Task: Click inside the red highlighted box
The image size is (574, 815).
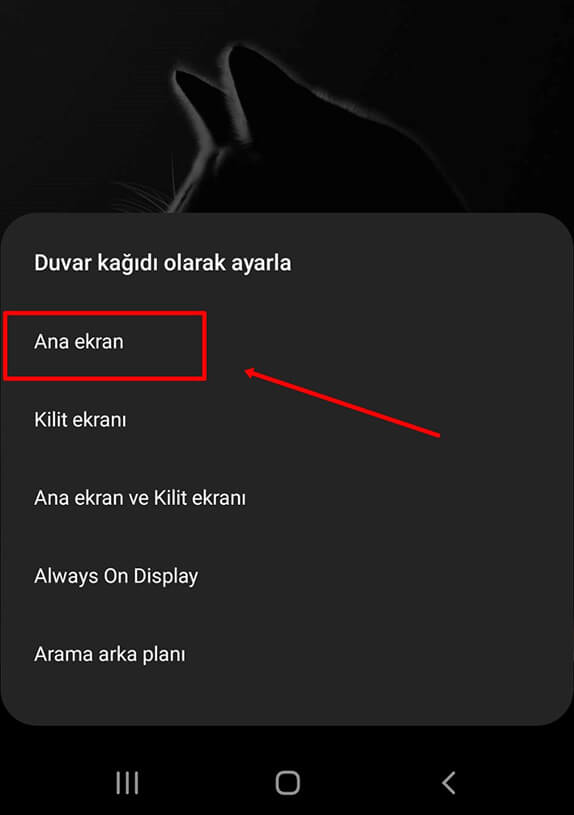Action: 105,346
